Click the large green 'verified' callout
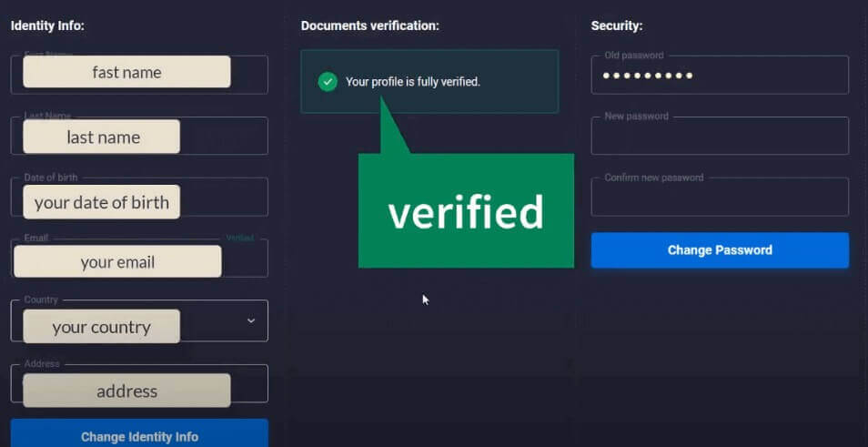Viewport: 868px width, 447px height. click(x=466, y=211)
